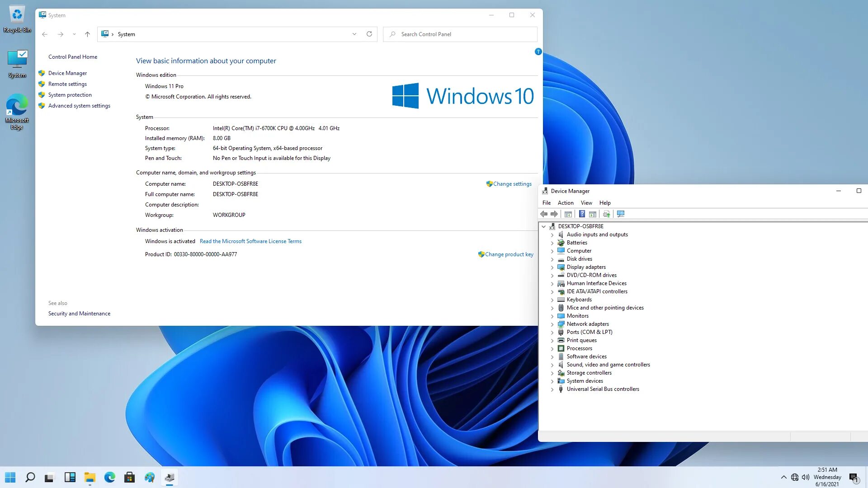
Task: Select Human Interface Devices tree item
Action: 597,283
